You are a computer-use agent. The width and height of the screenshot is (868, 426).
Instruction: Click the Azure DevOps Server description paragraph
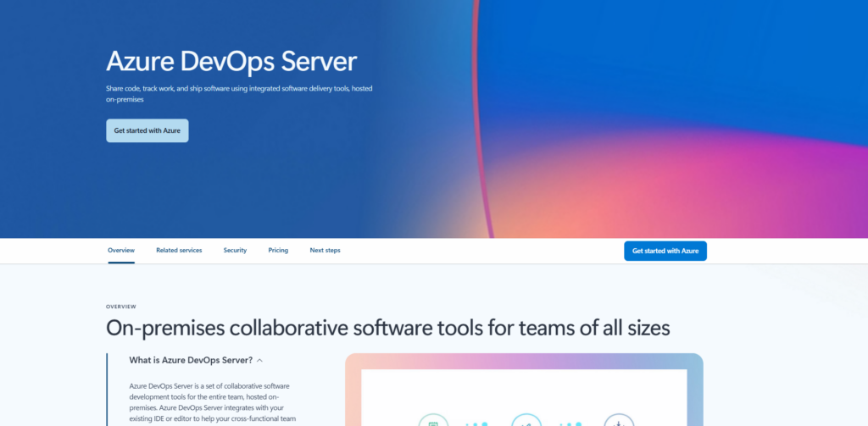tap(213, 402)
